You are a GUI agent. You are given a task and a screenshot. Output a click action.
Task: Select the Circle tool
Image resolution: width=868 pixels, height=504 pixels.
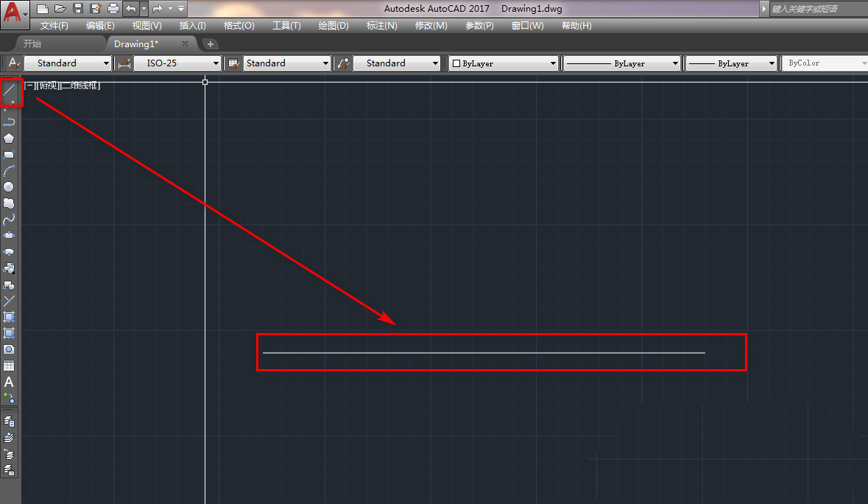(x=9, y=187)
